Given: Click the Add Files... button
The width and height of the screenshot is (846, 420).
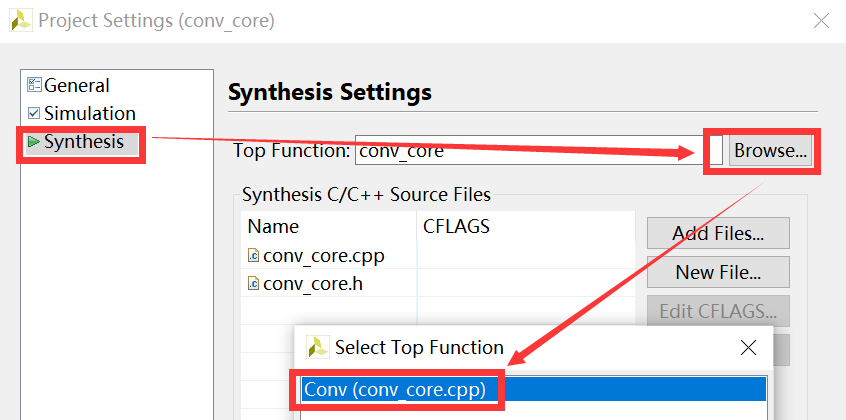Looking at the screenshot, I should pos(718,233).
